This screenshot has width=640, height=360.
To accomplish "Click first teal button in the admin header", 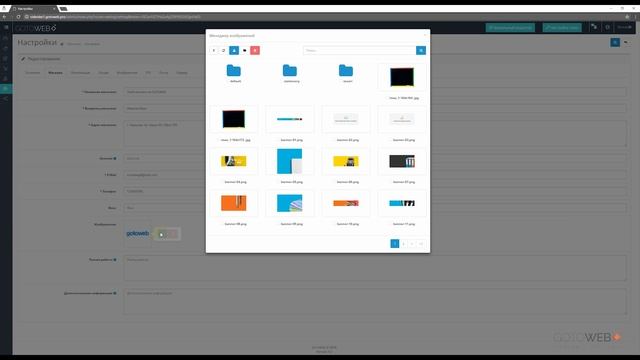I will coord(510,27).
